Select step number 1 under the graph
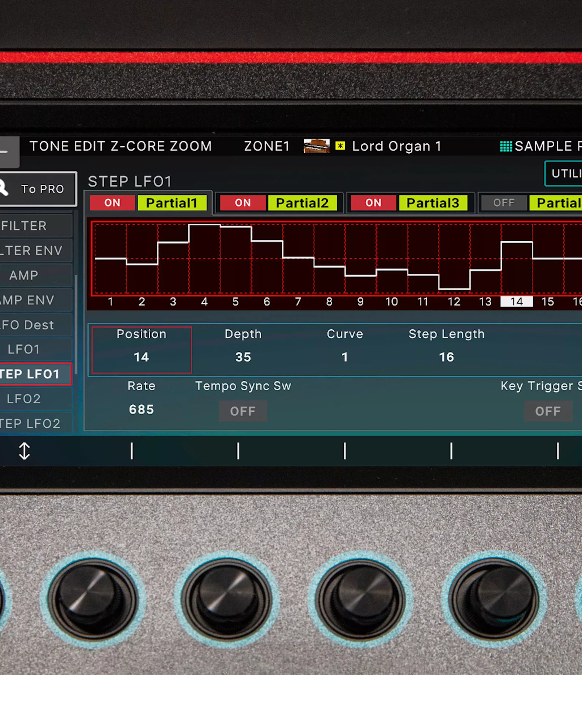582x728 pixels. (110, 302)
